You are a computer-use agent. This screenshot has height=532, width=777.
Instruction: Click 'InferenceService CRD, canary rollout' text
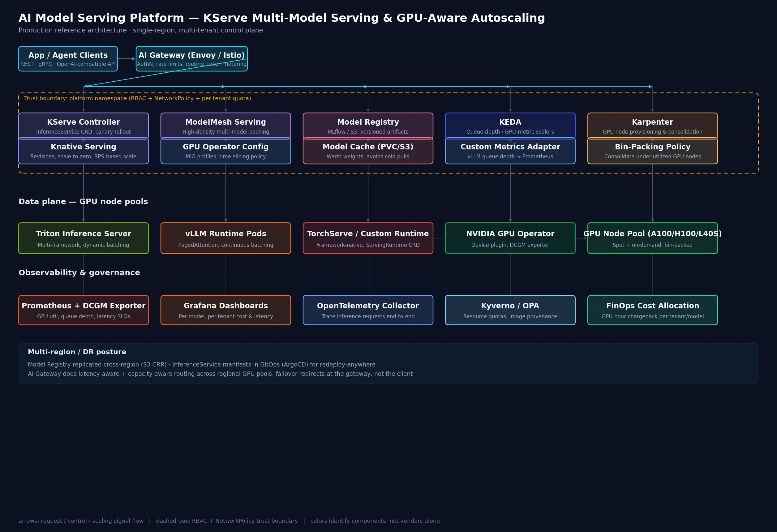(x=83, y=132)
